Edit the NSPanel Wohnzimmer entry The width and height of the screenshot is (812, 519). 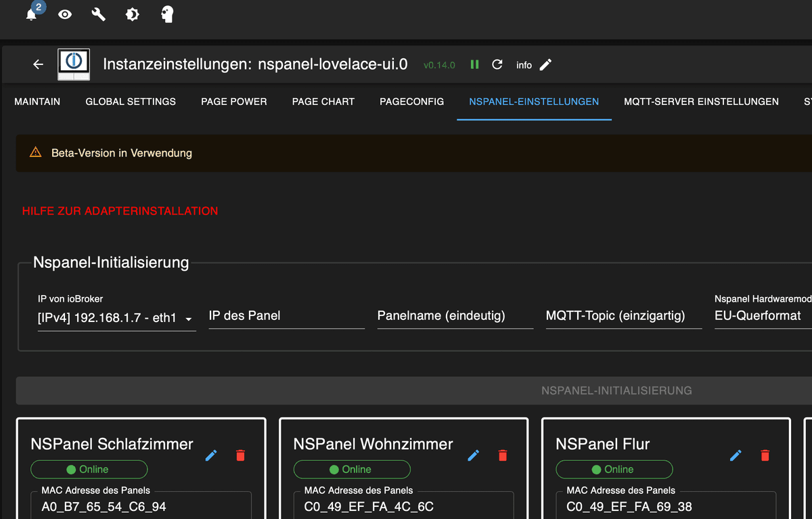474,455
